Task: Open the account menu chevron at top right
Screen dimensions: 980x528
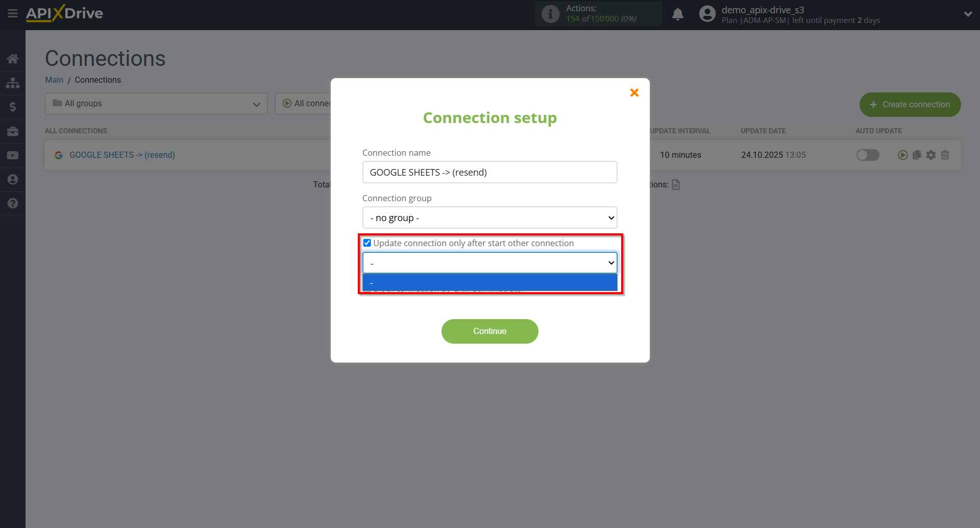Action: 968,14
